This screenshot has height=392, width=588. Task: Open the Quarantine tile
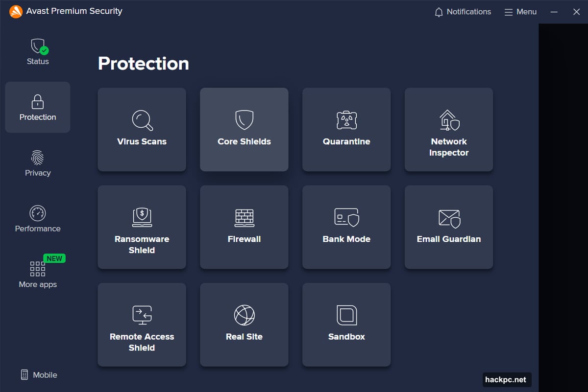click(x=346, y=130)
